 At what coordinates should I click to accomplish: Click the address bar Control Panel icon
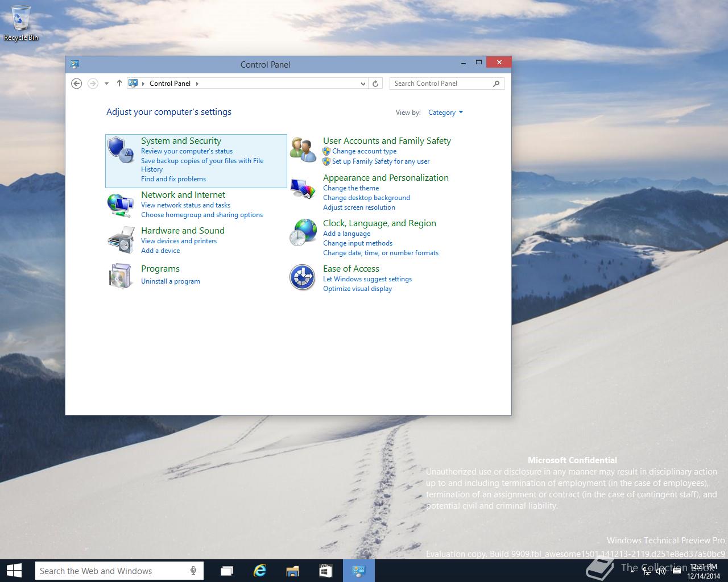click(133, 84)
